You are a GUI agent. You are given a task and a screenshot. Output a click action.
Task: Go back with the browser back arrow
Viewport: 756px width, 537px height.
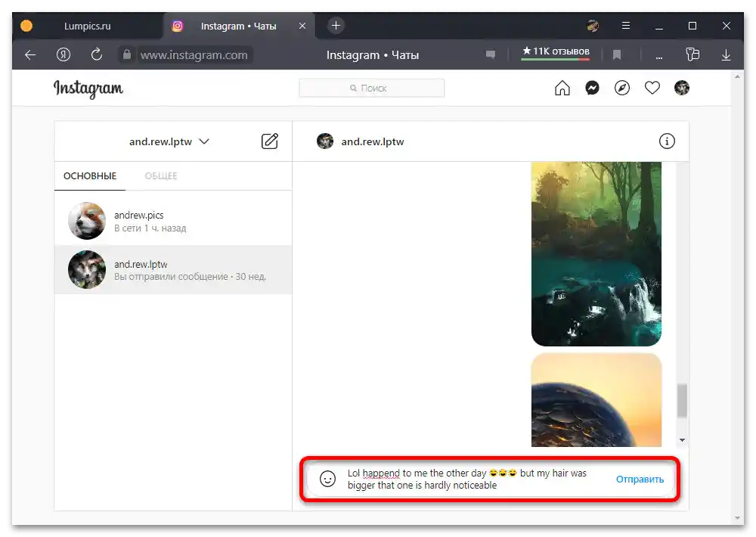(x=30, y=55)
